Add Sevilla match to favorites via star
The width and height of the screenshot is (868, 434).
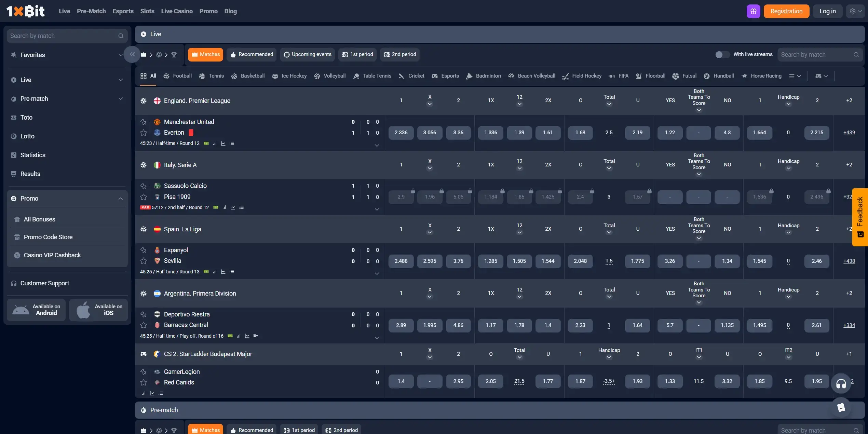[144, 261]
